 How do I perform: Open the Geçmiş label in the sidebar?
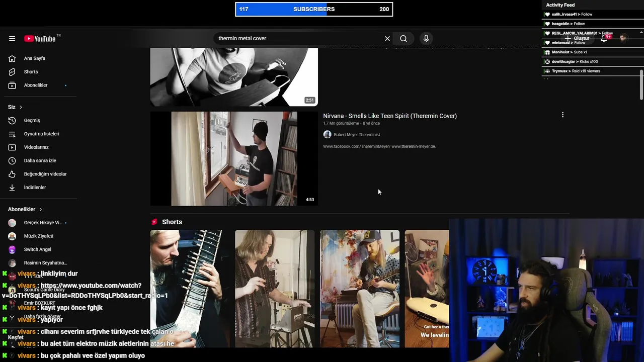point(32,121)
